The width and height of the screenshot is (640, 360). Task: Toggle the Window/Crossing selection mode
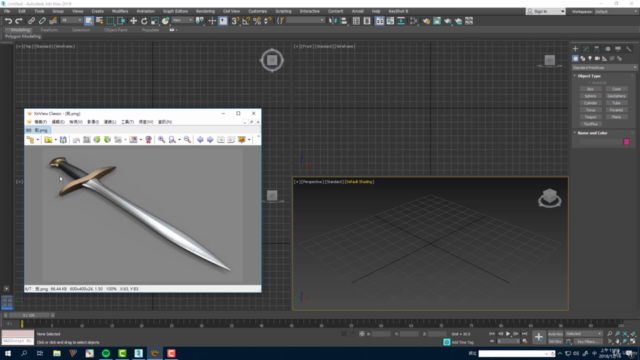pos(121,21)
